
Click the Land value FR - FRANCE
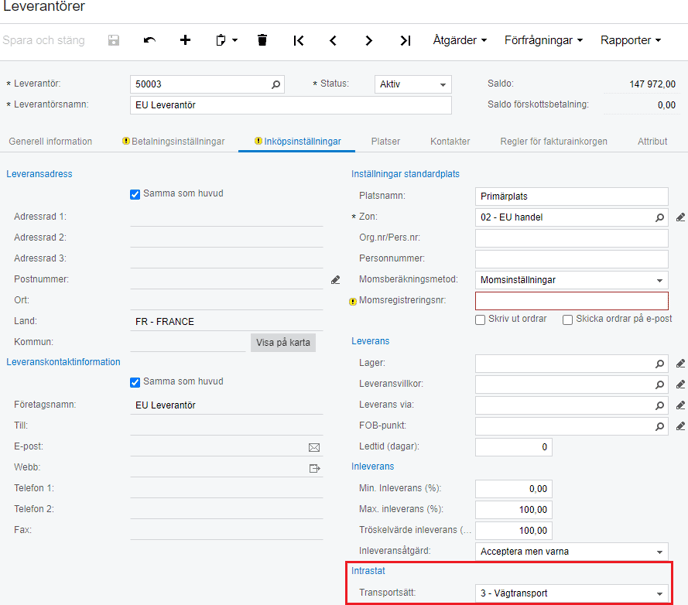coord(165,322)
